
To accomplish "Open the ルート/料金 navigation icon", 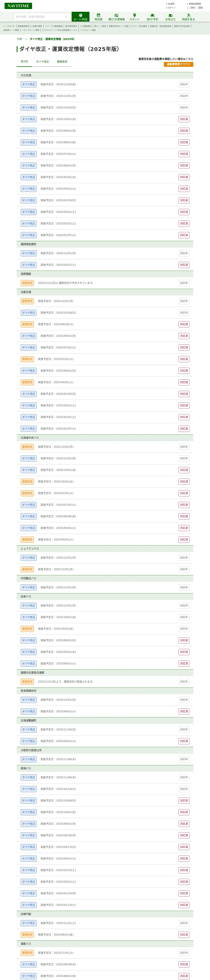I will coord(80,17).
